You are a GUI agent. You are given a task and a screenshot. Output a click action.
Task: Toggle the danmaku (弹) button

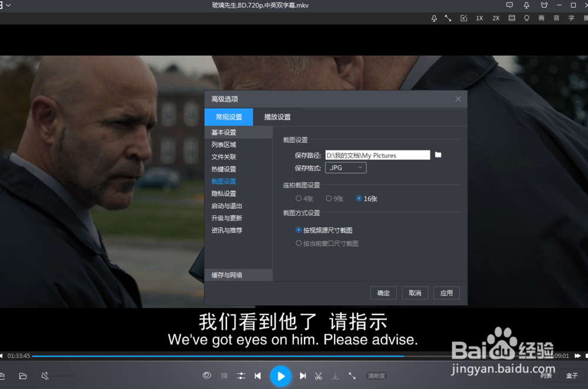coord(224,376)
